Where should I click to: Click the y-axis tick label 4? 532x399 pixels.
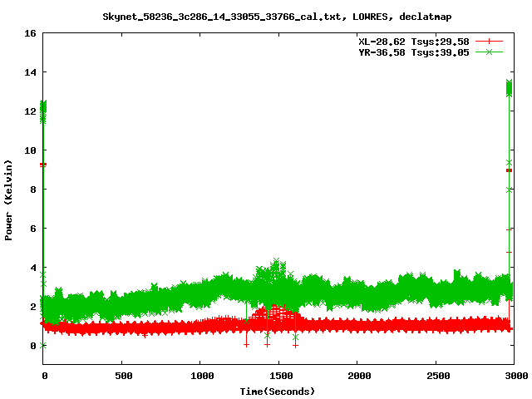(x=33, y=268)
